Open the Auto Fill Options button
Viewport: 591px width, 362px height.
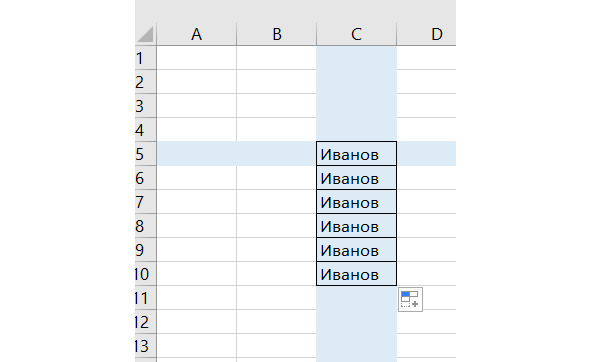point(410,299)
